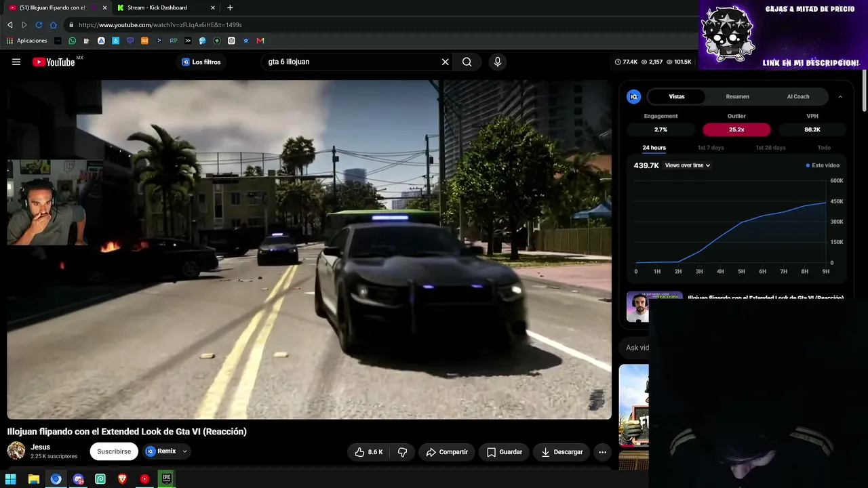Screen dimensions: 868x488
Task: Close the Kick Dashboard tab
Action: tap(213, 7)
